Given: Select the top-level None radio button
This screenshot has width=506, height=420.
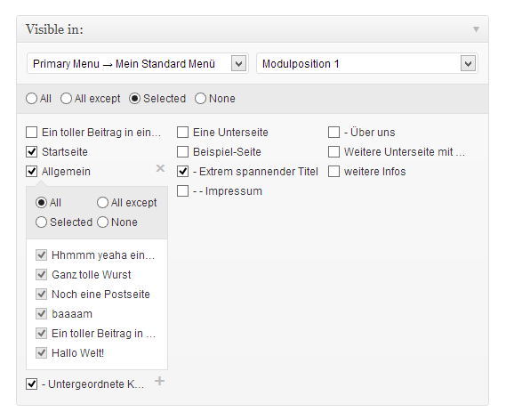Looking at the screenshot, I should pos(200,99).
